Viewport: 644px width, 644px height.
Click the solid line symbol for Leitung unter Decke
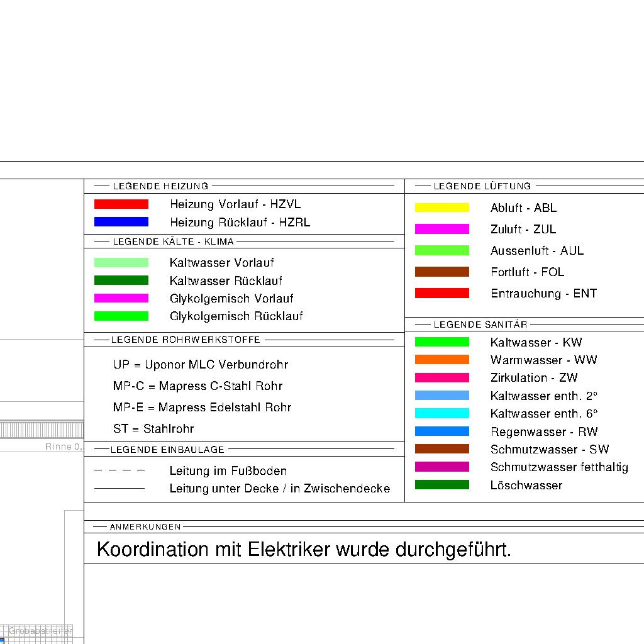(119, 488)
